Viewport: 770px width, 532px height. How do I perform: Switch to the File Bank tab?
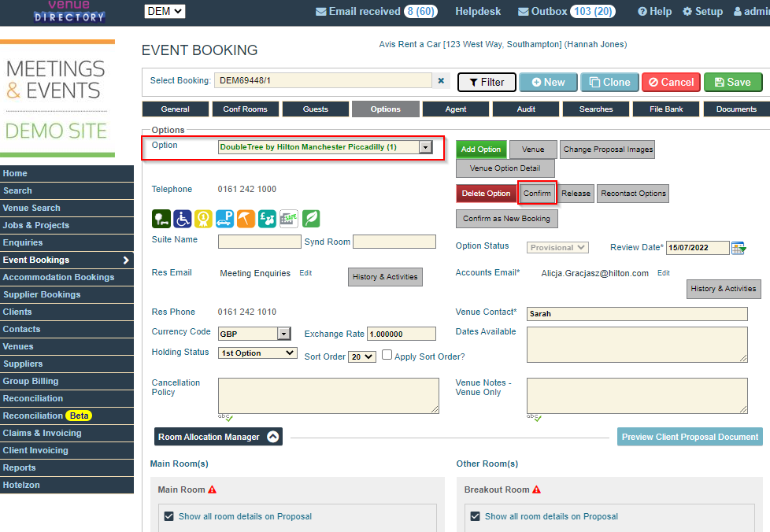click(666, 109)
